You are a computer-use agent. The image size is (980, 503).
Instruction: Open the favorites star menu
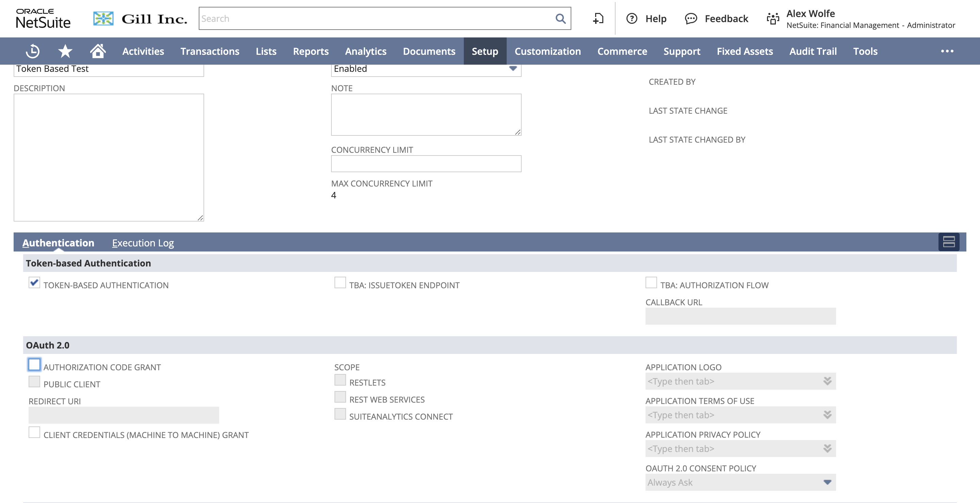[x=65, y=51]
